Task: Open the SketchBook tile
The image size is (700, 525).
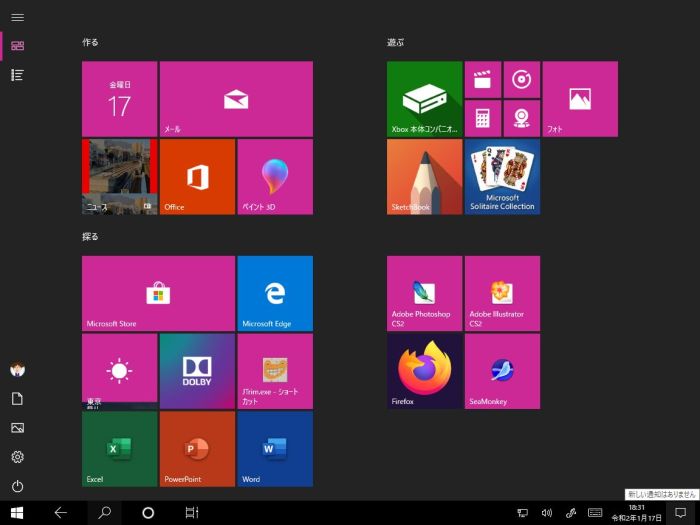Action: click(425, 177)
